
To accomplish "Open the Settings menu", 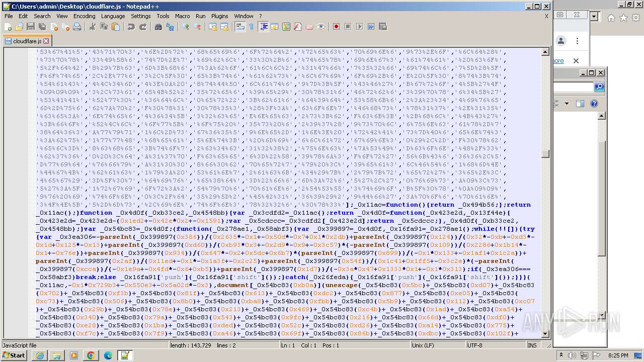I will pos(140,16).
